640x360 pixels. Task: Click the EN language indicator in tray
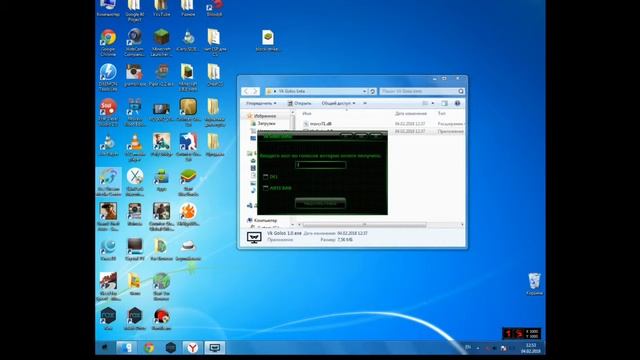[x=468, y=347]
